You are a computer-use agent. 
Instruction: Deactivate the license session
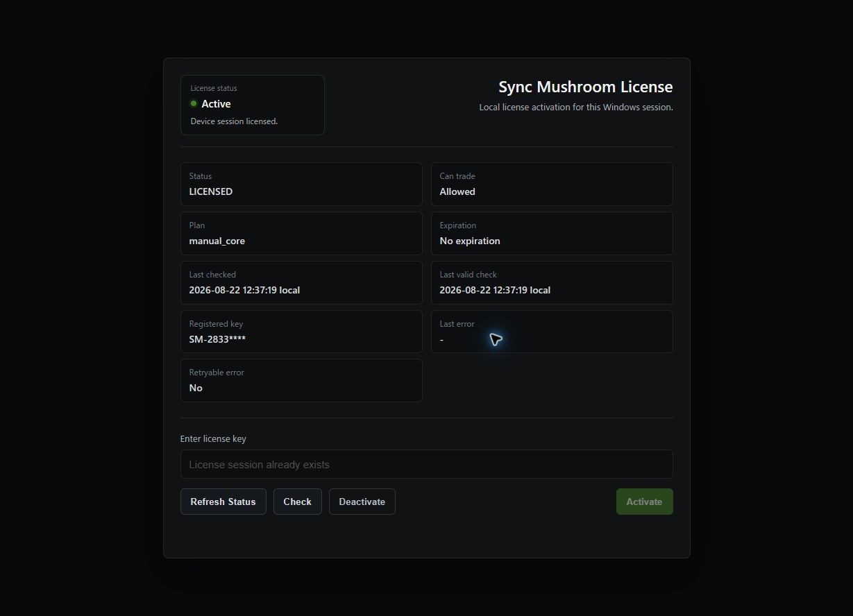362,502
